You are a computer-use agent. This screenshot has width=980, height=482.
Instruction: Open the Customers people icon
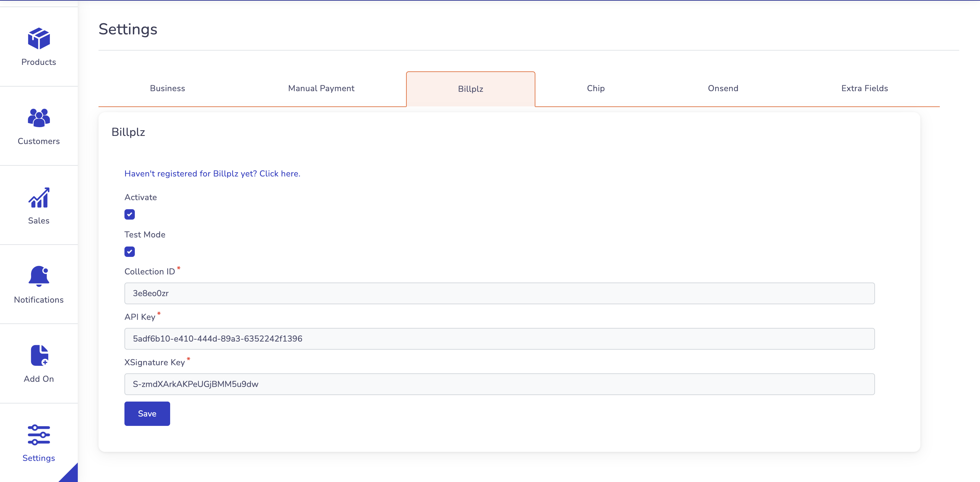tap(39, 118)
